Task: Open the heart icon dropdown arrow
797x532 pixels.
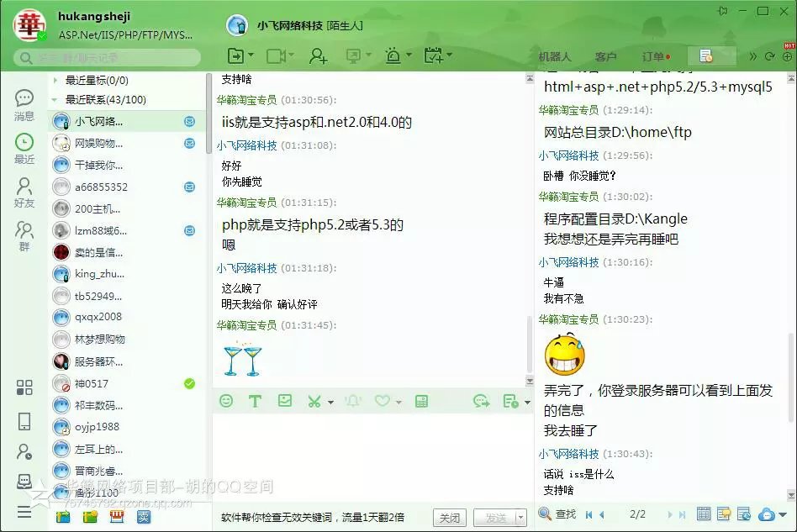Action: pos(399,403)
